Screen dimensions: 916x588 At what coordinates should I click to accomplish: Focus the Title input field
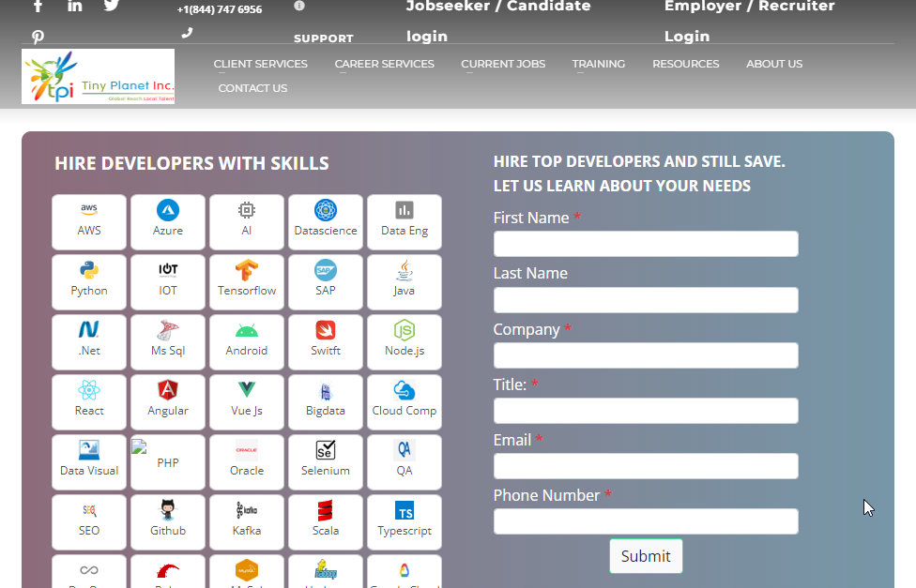point(646,411)
